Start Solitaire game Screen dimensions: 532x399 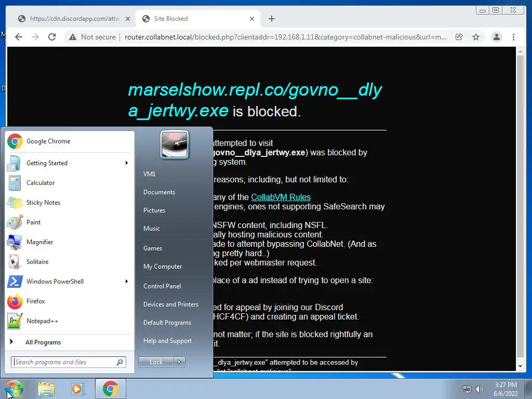pyautogui.click(x=70, y=262)
